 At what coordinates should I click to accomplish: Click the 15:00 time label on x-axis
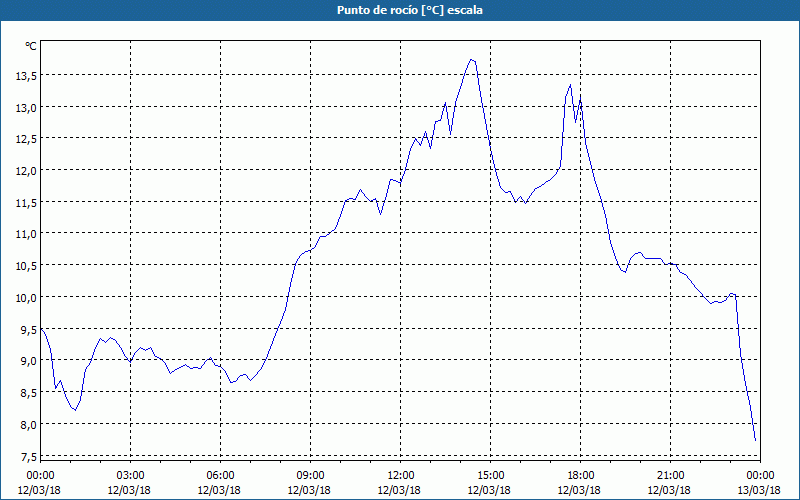(490, 476)
